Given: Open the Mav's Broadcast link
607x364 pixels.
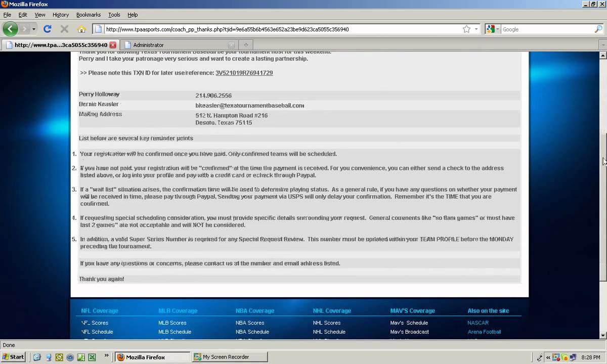Looking at the screenshot, I should [x=410, y=332].
